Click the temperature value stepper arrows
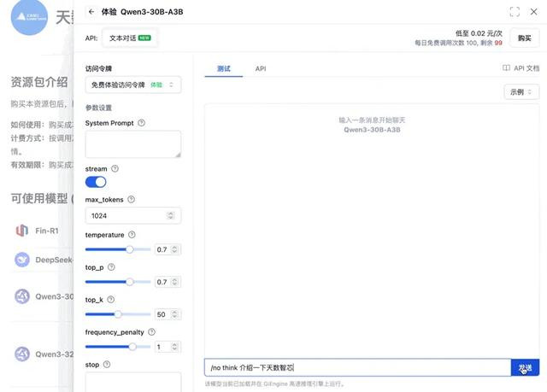This screenshot has height=392, width=547. click(174, 249)
